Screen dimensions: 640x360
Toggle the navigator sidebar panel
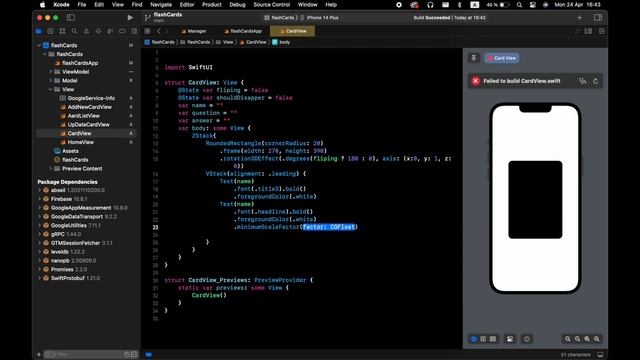[71, 18]
